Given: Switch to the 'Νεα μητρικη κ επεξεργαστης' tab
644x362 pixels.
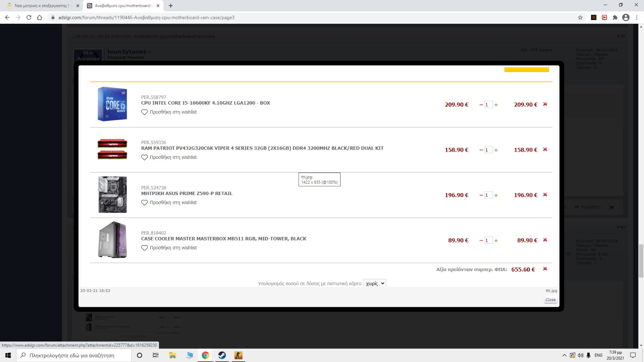Looking at the screenshot, I should [42, 6].
